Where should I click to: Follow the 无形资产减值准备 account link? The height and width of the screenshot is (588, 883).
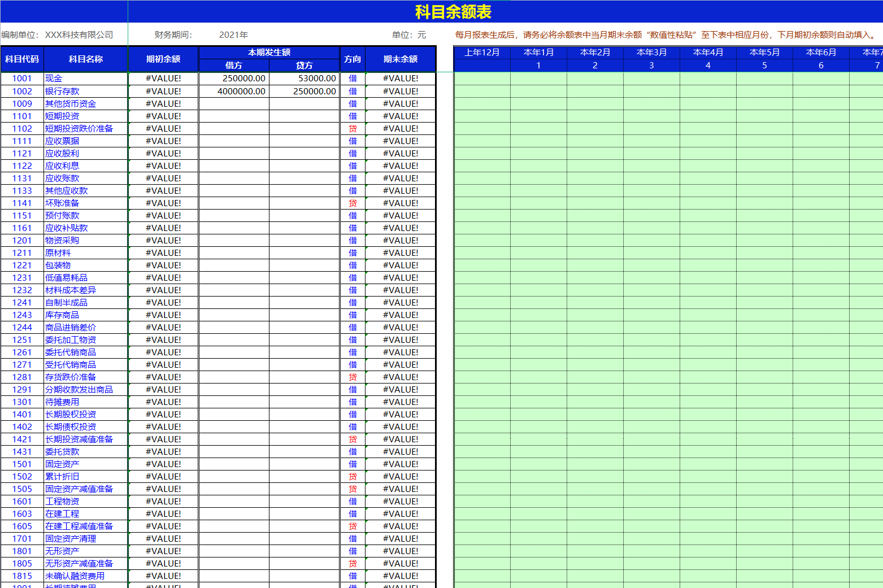click(x=79, y=563)
